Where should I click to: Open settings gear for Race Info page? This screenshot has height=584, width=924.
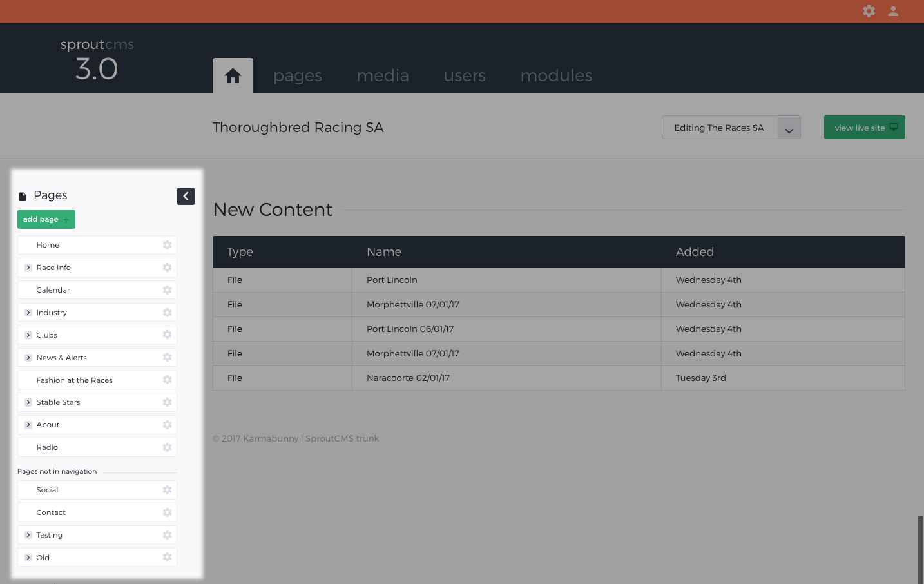click(167, 268)
